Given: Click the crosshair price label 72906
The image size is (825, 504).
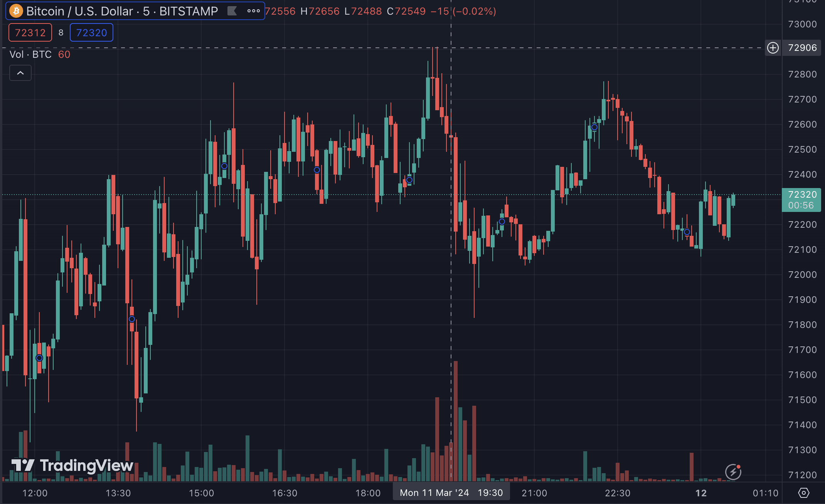Looking at the screenshot, I should tap(802, 48).
